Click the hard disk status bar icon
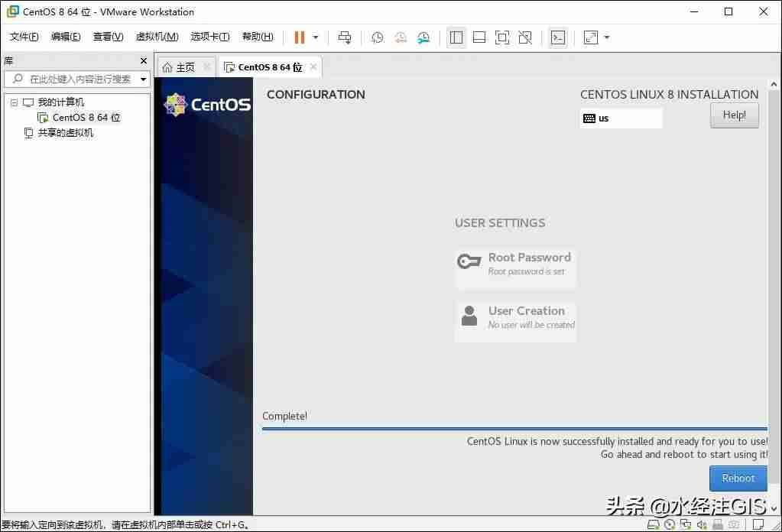The height and width of the screenshot is (532, 782). 653,524
